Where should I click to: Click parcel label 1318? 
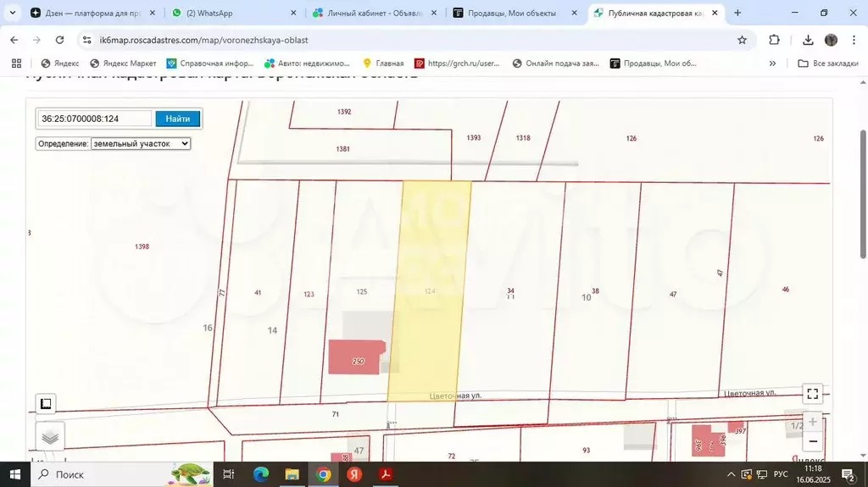(523, 138)
